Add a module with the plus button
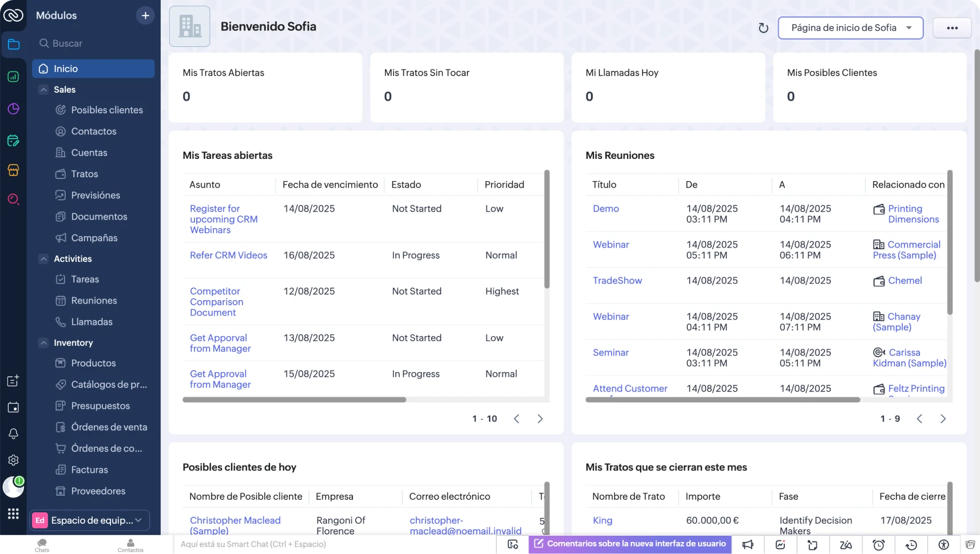 click(145, 15)
